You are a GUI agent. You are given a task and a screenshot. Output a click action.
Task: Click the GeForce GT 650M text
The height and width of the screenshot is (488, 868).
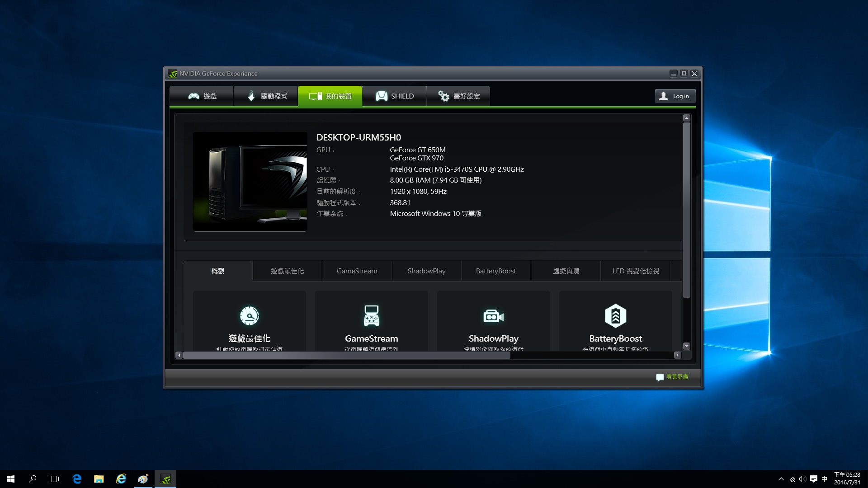tap(418, 150)
